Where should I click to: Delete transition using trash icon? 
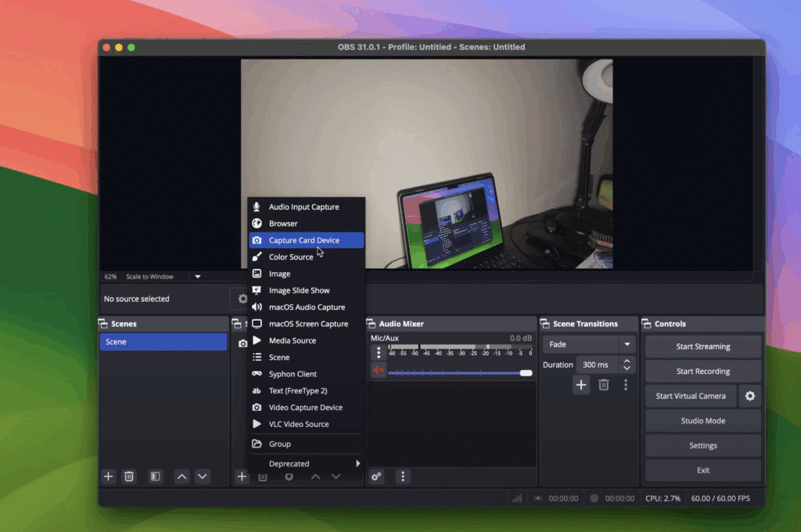(604, 384)
